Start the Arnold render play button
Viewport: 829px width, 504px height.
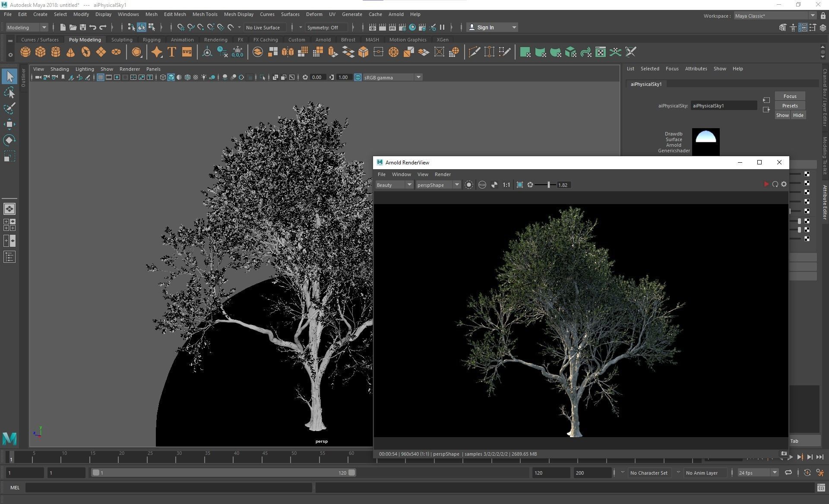[766, 184]
